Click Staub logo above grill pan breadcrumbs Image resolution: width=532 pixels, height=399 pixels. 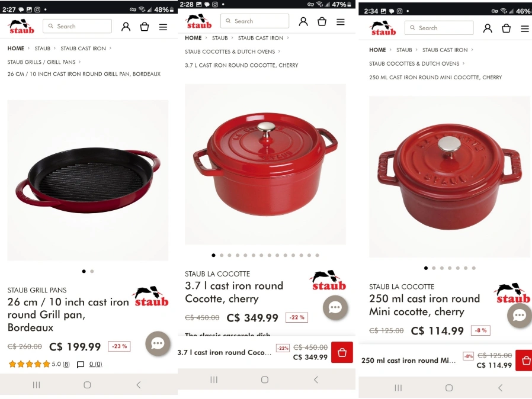pos(22,27)
